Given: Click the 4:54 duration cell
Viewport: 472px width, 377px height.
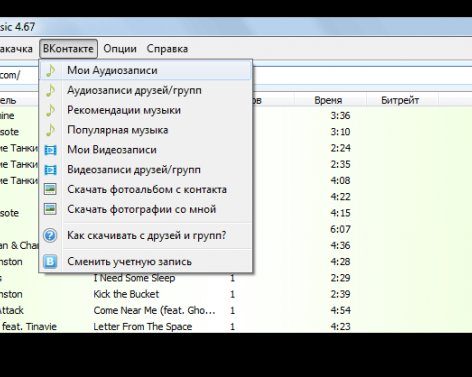Looking at the screenshot, I should tap(340, 310).
